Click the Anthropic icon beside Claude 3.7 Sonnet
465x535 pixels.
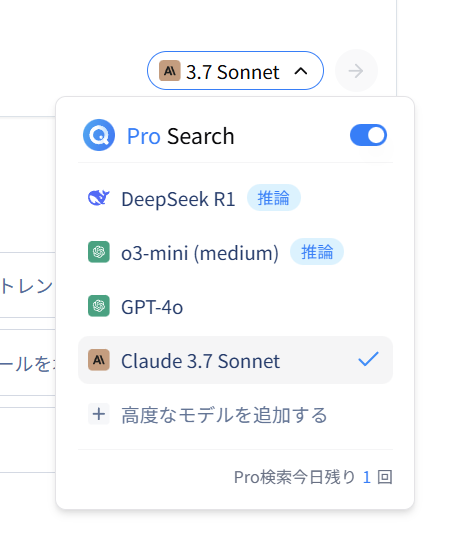[x=99, y=360]
